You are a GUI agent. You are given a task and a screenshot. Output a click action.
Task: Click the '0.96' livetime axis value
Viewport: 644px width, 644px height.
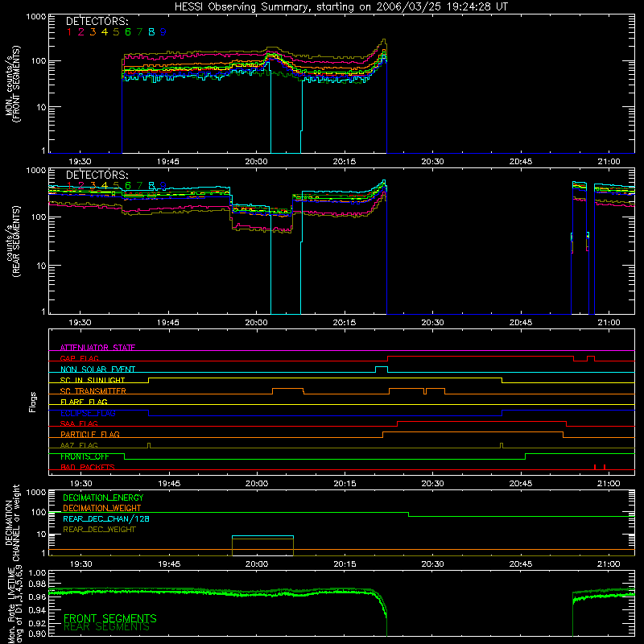38,597
